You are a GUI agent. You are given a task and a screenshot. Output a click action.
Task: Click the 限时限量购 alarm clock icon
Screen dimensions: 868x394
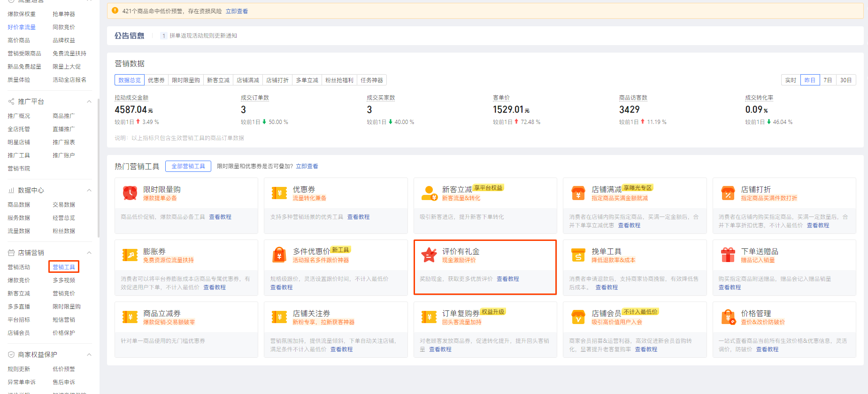130,193
